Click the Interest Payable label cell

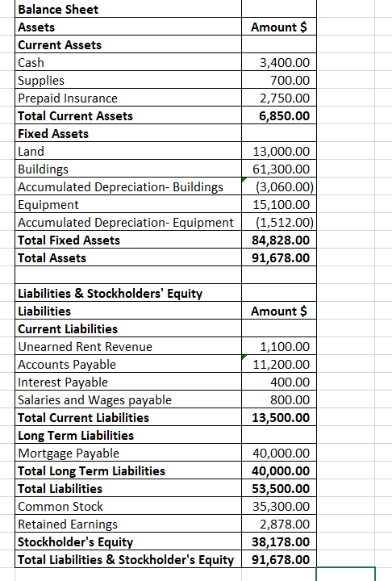pyautogui.click(x=128, y=382)
